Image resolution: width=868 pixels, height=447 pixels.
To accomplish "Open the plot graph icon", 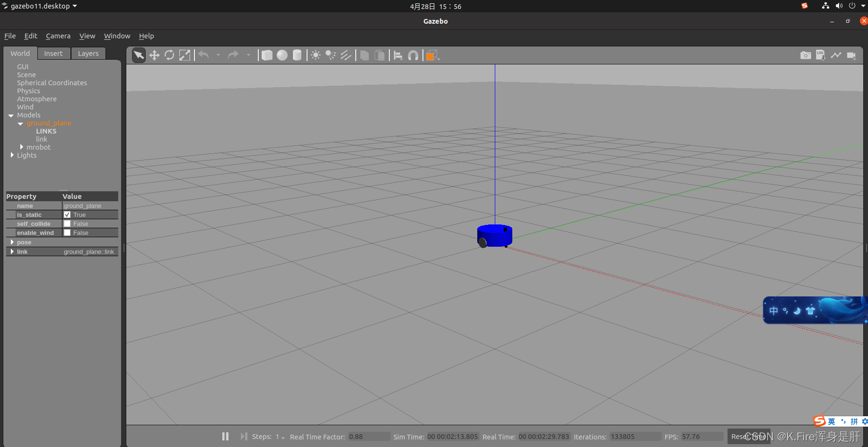I will [836, 55].
